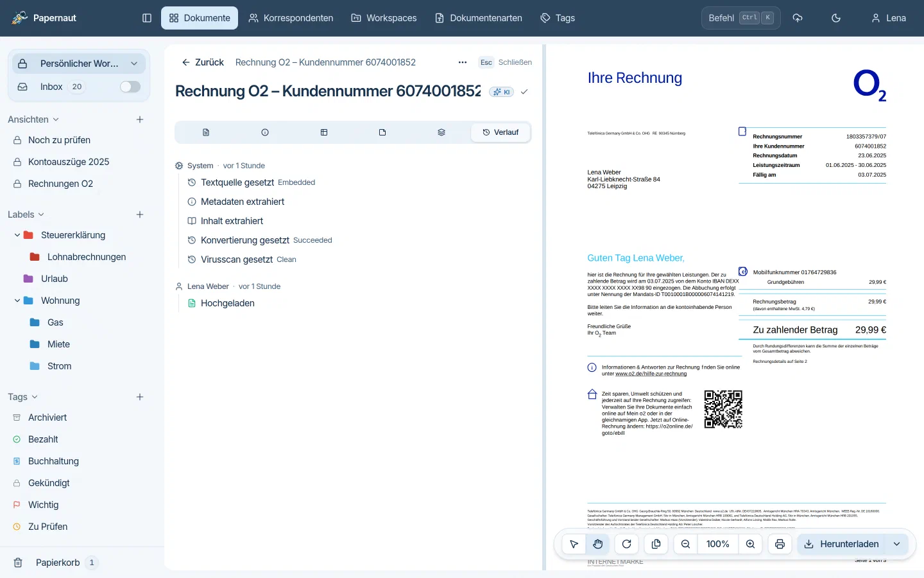Filter by Wichtig tag
Screen dimensions: 924x578
(x=43, y=505)
